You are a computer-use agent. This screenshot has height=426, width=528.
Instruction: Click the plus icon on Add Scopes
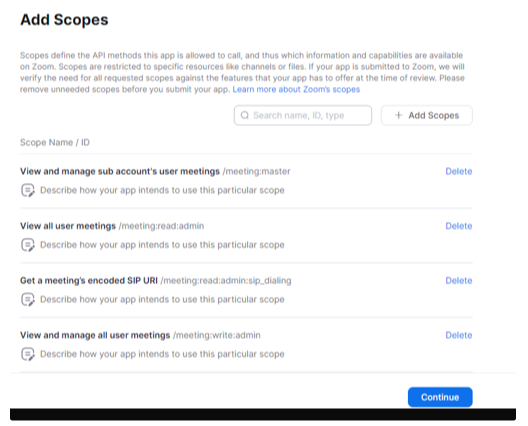[398, 115]
